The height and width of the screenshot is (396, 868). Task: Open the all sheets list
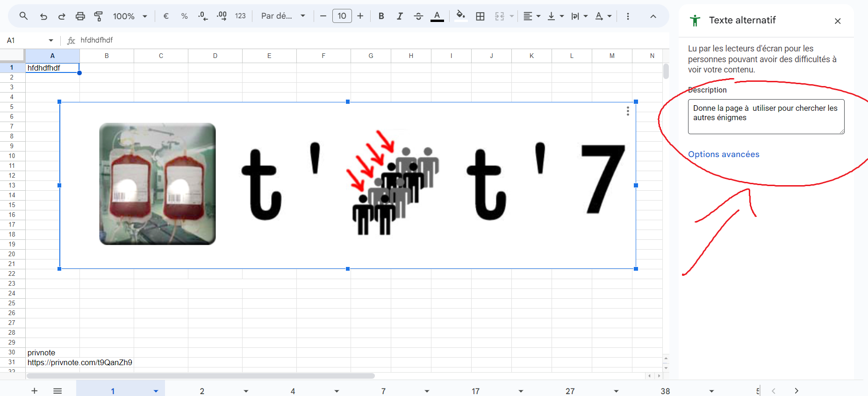coord(57,390)
